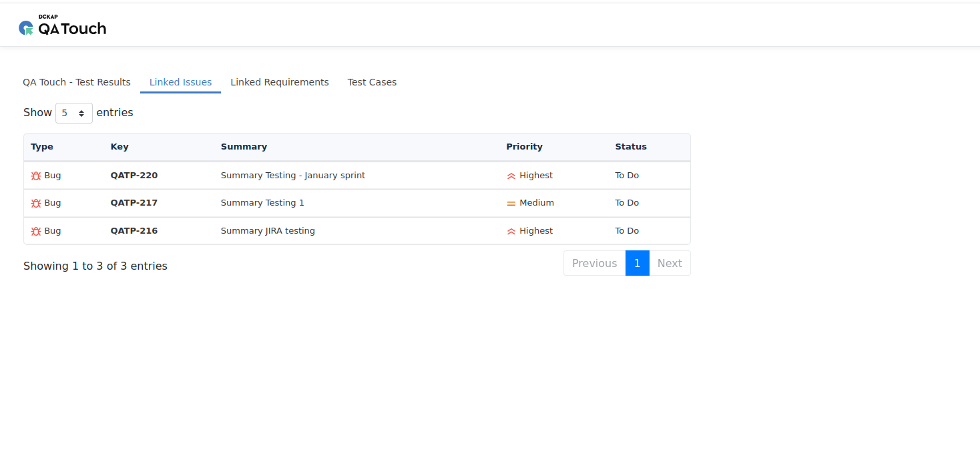Sort table by Priority column header

click(524, 147)
